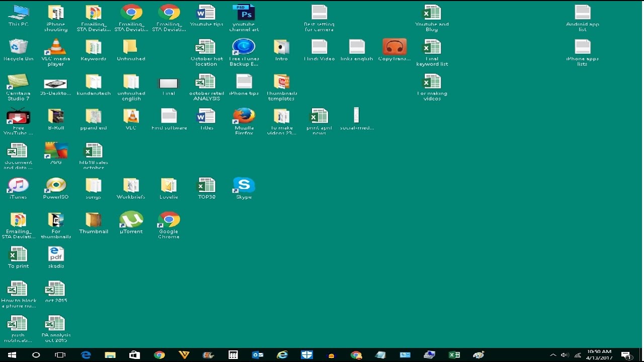Open Google Chrome from the taskbar
The image size is (644, 362).
pos(159,355)
